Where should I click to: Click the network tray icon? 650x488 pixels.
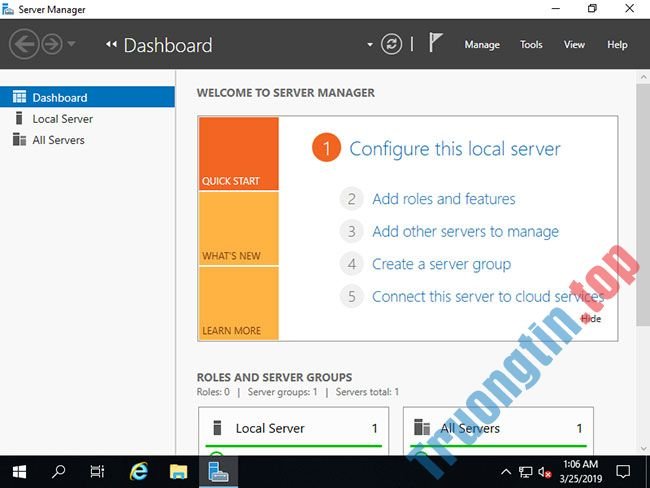tap(526, 472)
